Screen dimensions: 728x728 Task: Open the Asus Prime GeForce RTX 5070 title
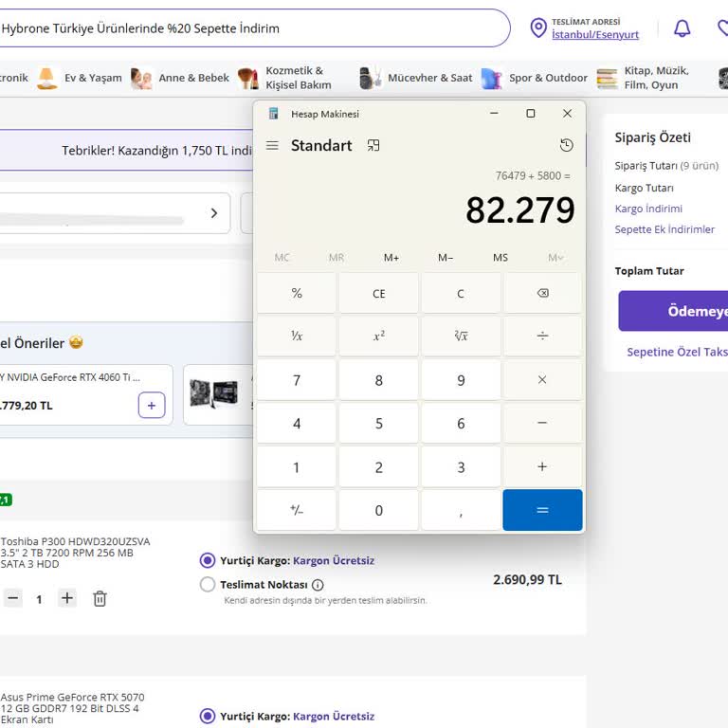tap(72, 708)
